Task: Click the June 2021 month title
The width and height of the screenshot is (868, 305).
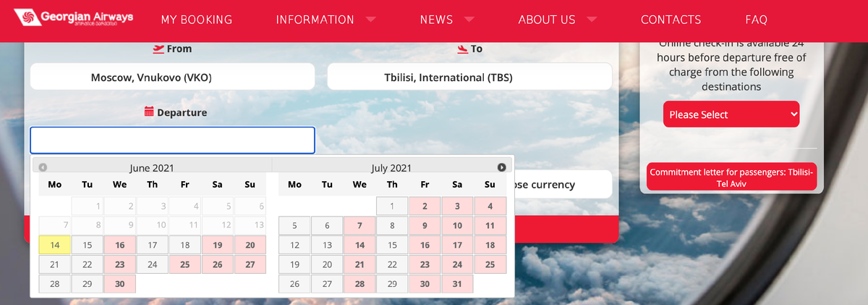Action: 152,167
